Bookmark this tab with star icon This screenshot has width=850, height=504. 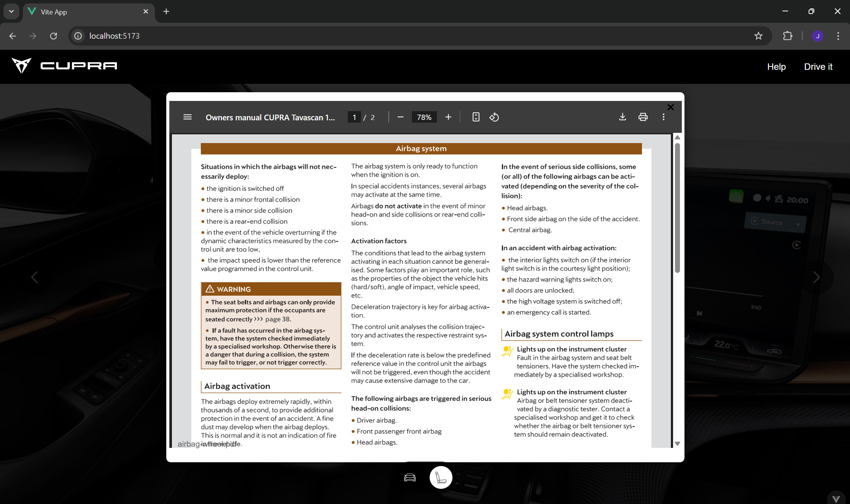(x=758, y=36)
